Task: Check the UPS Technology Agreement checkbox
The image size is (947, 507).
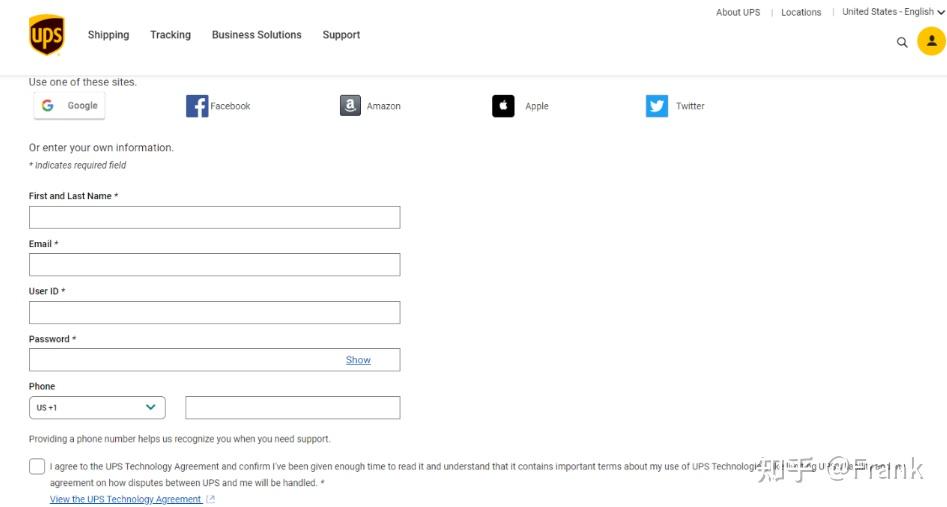Action: click(x=37, y=467)
